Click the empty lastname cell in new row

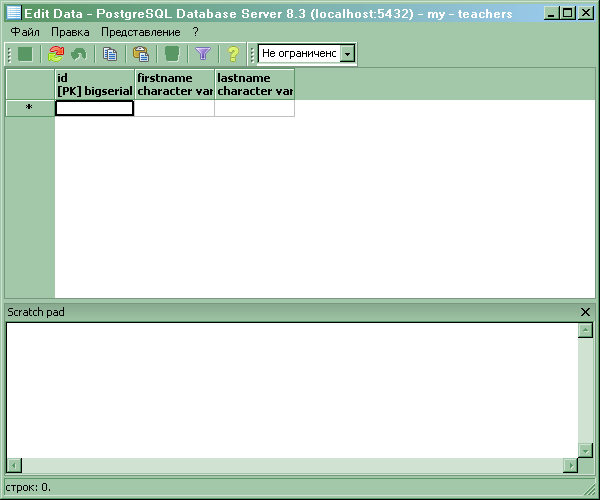pyautogui.click(x=254, y=108)
